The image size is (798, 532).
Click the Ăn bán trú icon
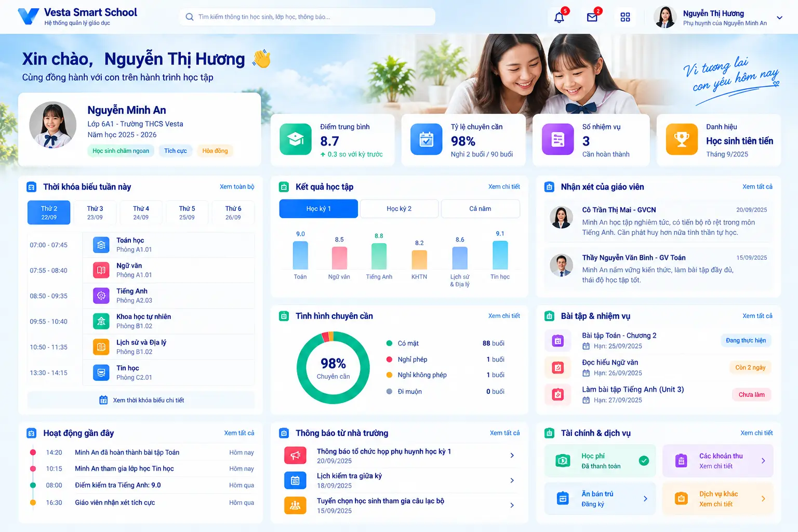pos(563,498)
